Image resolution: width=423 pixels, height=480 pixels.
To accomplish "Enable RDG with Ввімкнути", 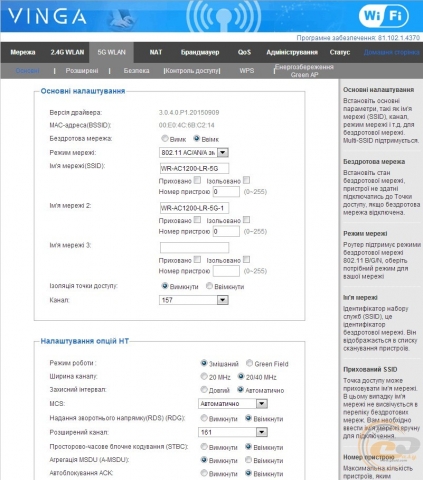I will 248,418.
